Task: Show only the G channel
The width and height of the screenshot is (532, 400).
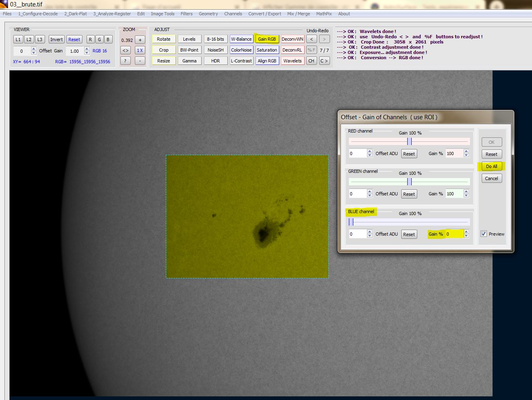Action: click(99, 39)
